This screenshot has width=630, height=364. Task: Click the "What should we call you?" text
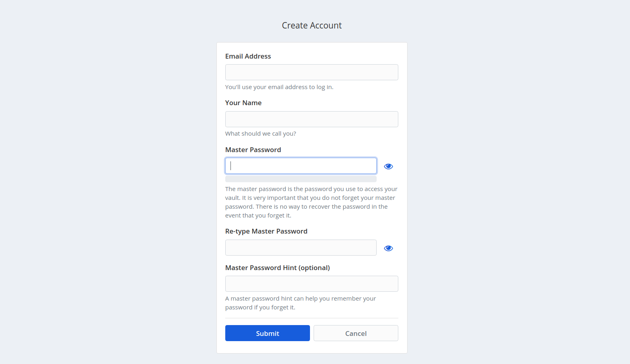click(261, 134)
